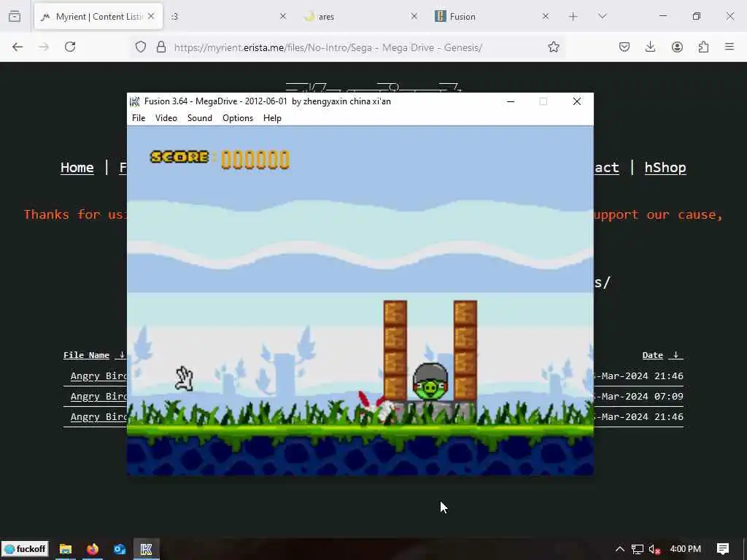Sort listing by File Name column
Image resolution: width=747 pixels, height=560 pixels.
coord(87,355)
